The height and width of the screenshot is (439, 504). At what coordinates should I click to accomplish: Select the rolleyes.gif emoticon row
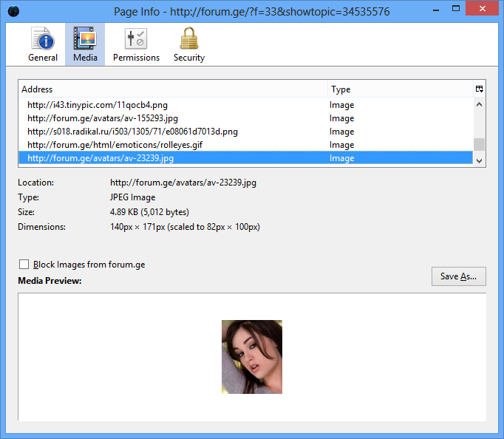[x=246, y=145]
